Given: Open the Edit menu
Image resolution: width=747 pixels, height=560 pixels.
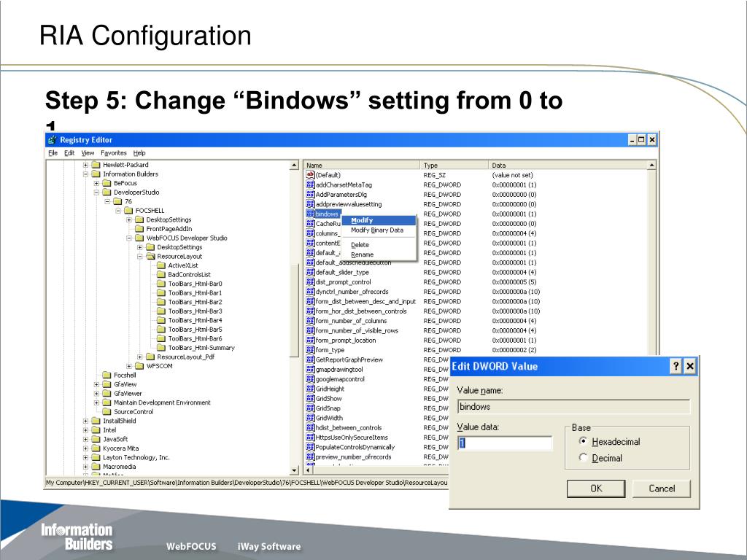Looking at the screenshot, I should pyautogui.click(x=69, y=153).
